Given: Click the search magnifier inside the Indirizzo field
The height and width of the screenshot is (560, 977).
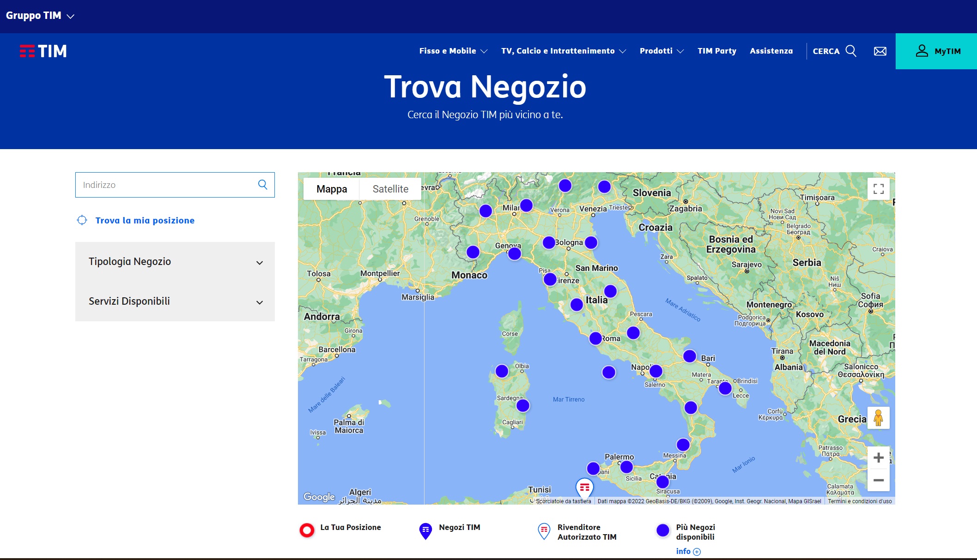Looking at the screenshot, I should click(262, 184).
